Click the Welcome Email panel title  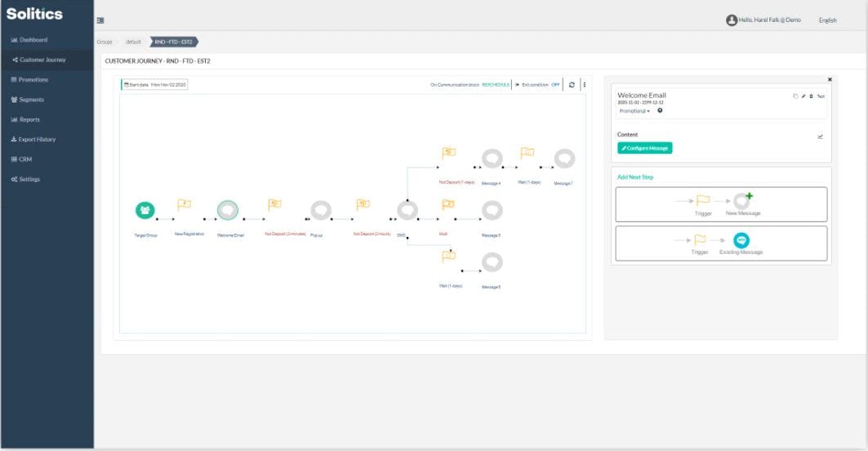click(642, 96)
